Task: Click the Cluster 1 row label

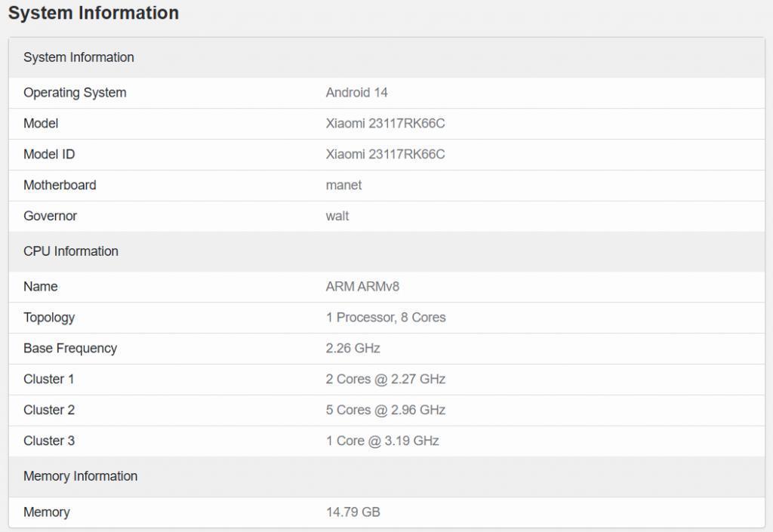Action: point(49,380)
